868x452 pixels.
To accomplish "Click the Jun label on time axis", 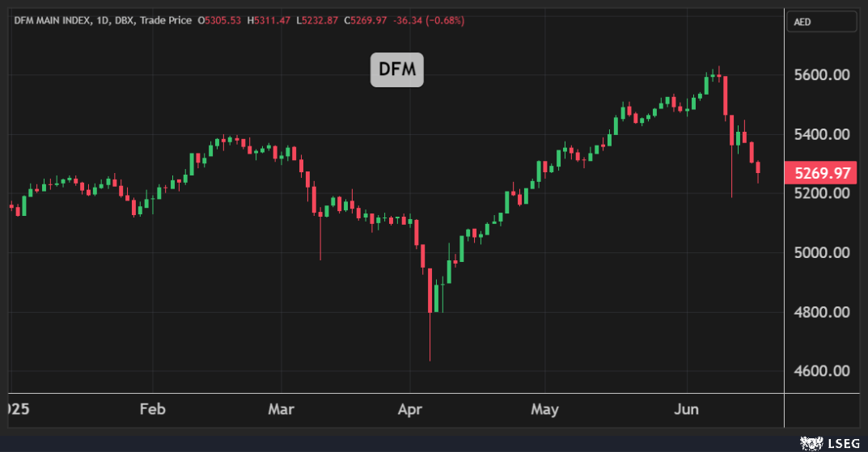I will point(687,409).
